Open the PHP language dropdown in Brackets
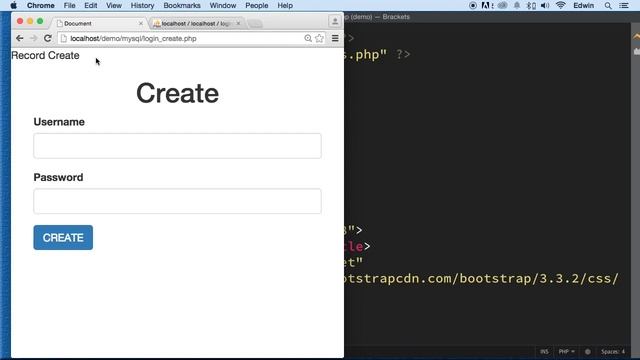 coord(567,351)
